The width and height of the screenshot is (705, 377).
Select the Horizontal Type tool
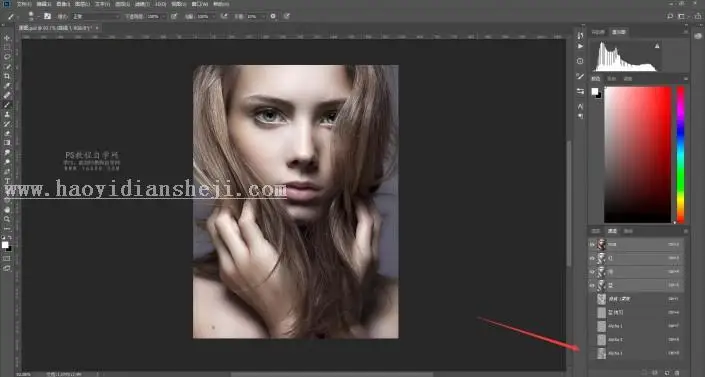coord(7,181)
